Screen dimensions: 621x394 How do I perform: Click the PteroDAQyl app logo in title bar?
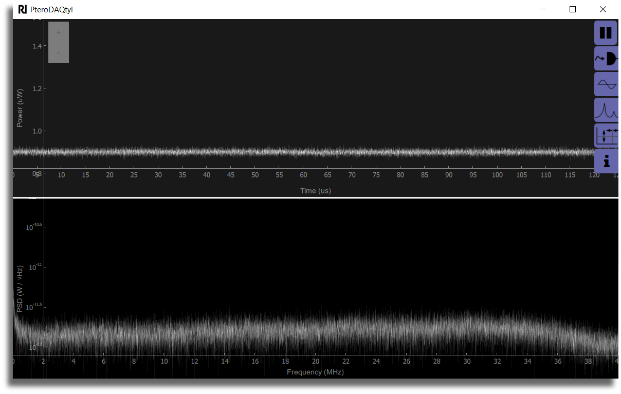click(23, 9)
